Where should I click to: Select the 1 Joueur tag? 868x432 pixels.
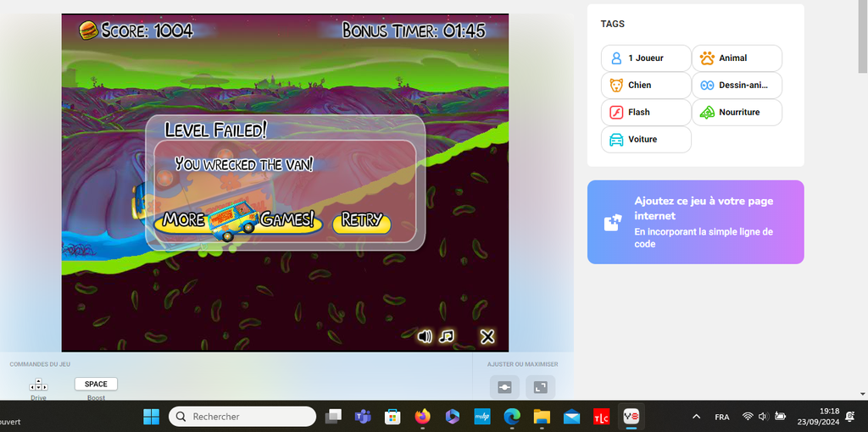(645, 58)
